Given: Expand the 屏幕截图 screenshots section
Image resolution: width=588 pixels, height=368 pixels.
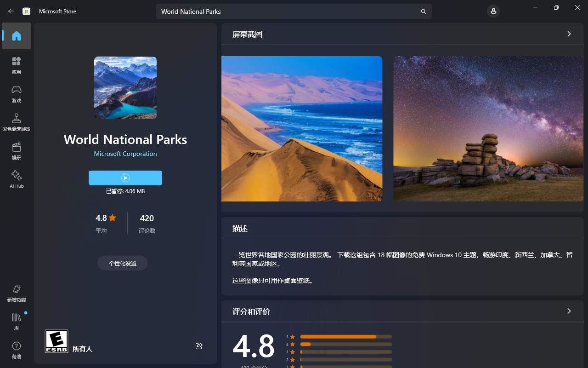Looking at the screenshot, I should tap(569, 34).
